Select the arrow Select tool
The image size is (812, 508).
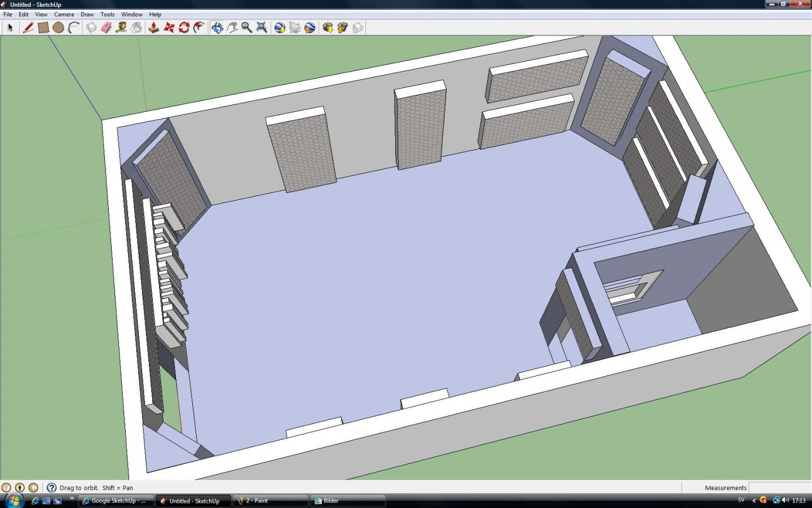pyautogui.click(x=10, y=28)
